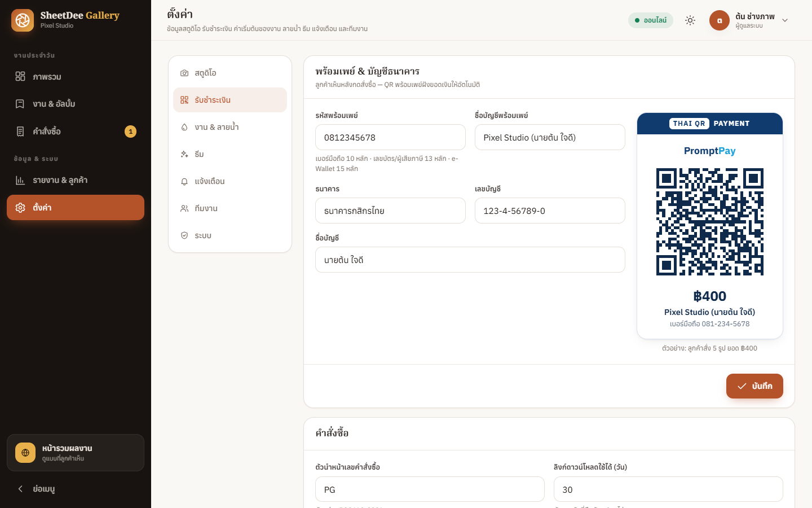This screenshot has width=812, height=508.
Task: Toggle the light/dark theme sun icon
Action: coord(690,20)
